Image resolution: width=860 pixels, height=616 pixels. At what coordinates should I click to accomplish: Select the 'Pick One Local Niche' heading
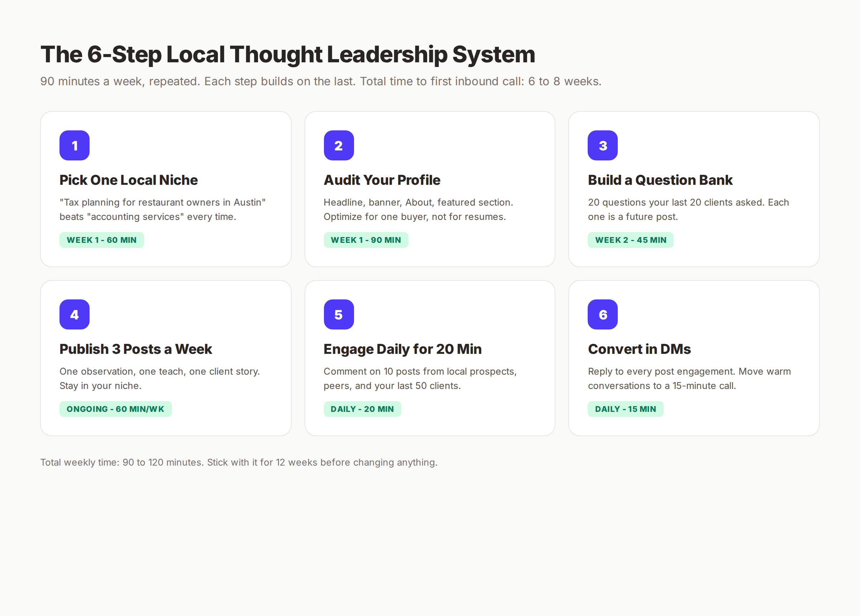[x=129, y=180]
